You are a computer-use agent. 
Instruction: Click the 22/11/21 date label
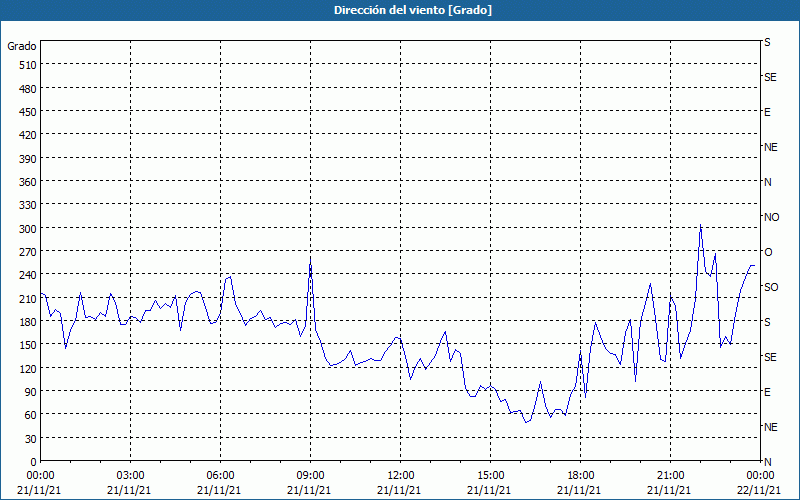(759, 490)
